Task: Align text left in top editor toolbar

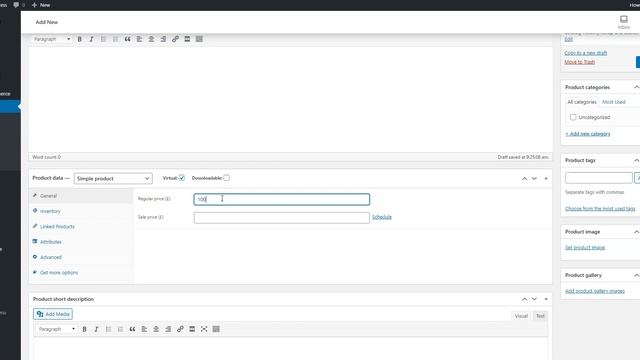Action: pyautogui.click(x=139, y=39)
